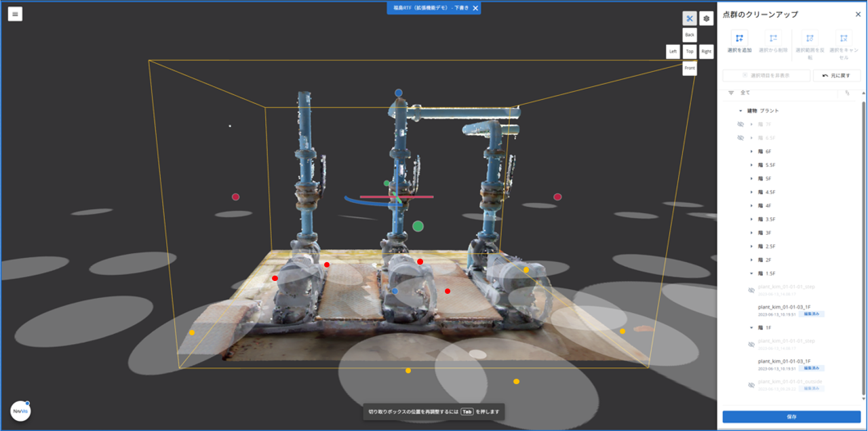Viewport: 868px width, 431px height.
Task: Expand floor 4.5F
Action: click(x=751, y=192)
